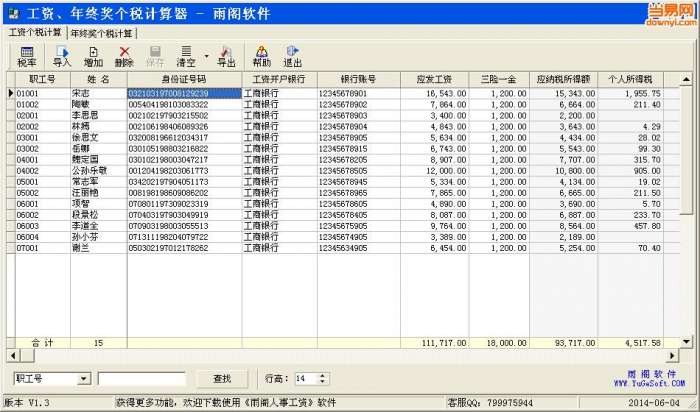The height and width of the screenshot is (412, 700).
Task: Select name cell 徐思文
Action: [99, 137]
